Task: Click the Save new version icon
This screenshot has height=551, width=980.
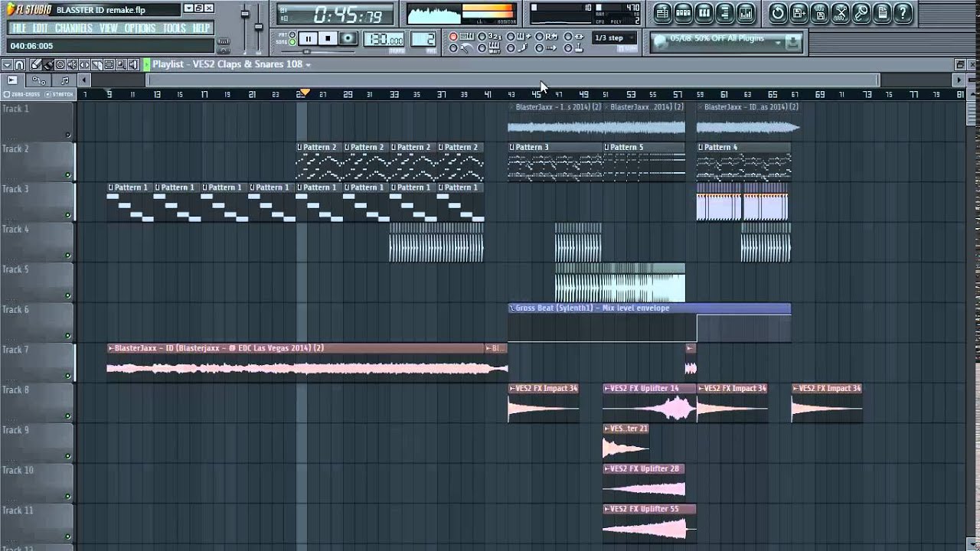Action: [799, 12]
